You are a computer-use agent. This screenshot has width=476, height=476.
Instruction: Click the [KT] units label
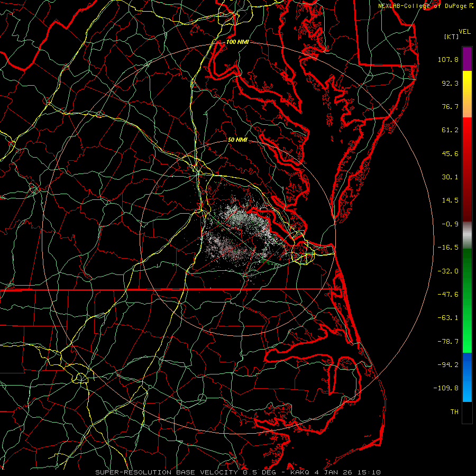[452, 36]
